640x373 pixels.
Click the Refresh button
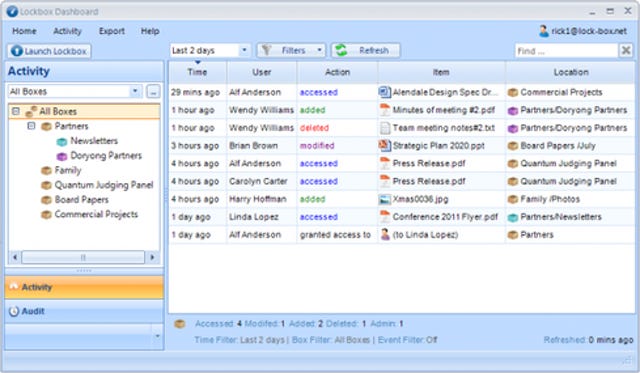tap(365, 50)
